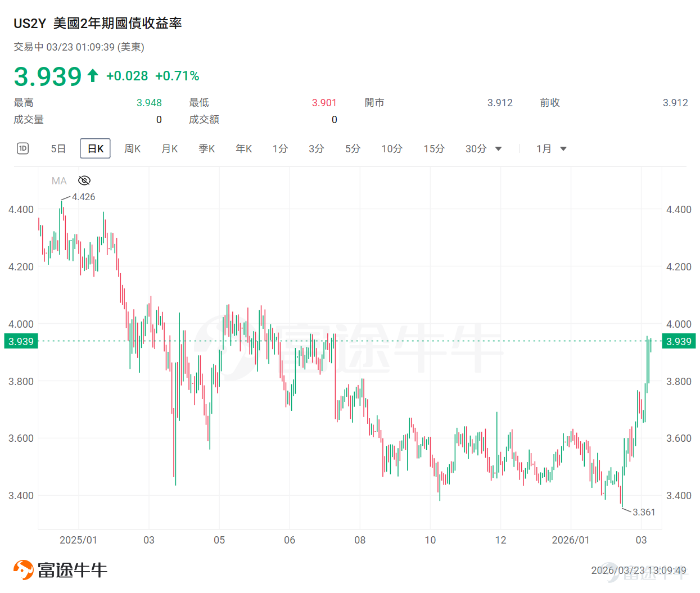This screenshot has height=593, width=700.
Task: Select the 1D intraday chart icon
Action: (22, 148)
